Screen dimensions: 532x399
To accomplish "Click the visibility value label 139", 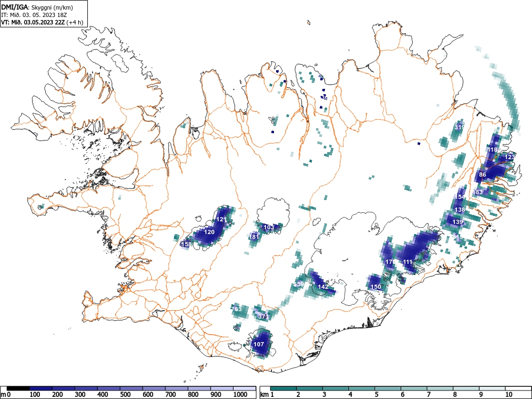I will [458, 222].
